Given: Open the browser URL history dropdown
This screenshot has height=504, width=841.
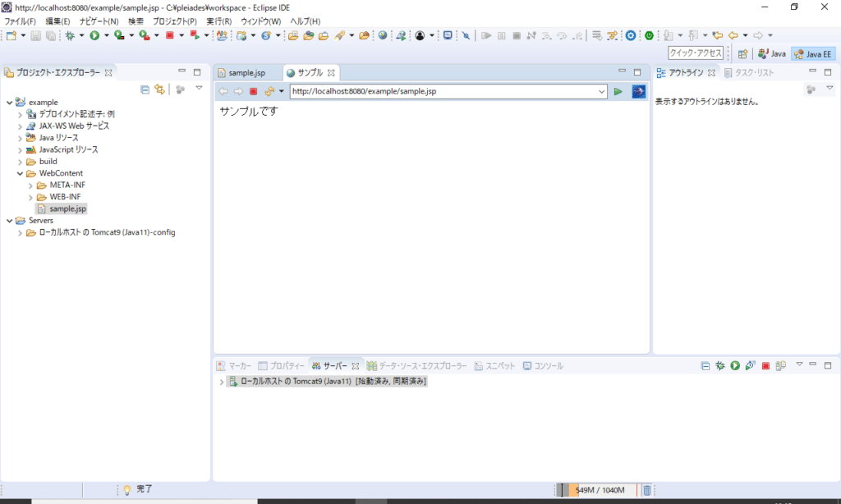Looking at the screenshot, I should 602,91.
